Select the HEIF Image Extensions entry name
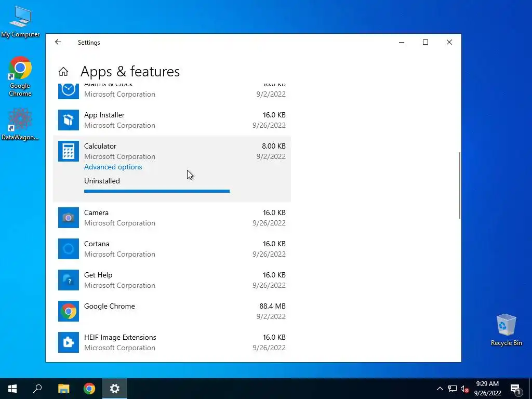The width and height of the screenshot is (532, 399). click(x=120, y=337)
